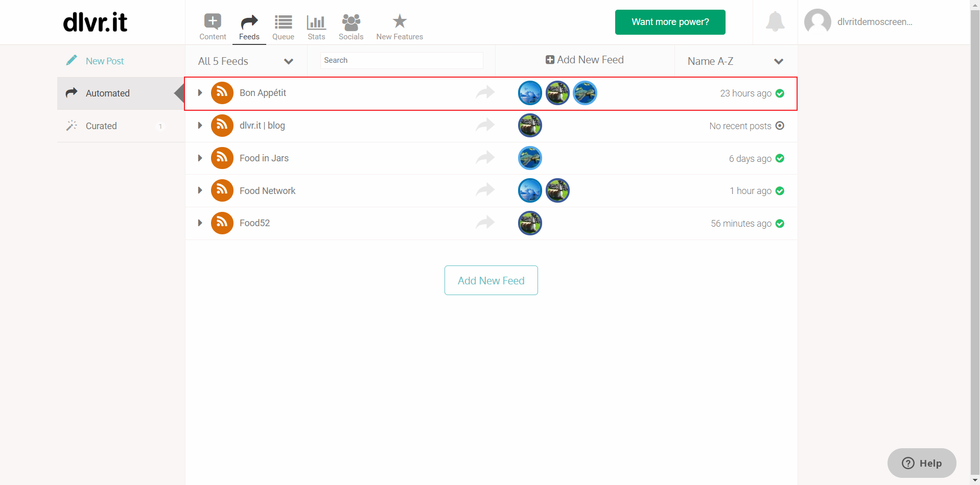This screenshot has height=485, width=980.
Task: Open the Help widget
Action: tap(922, 463)
